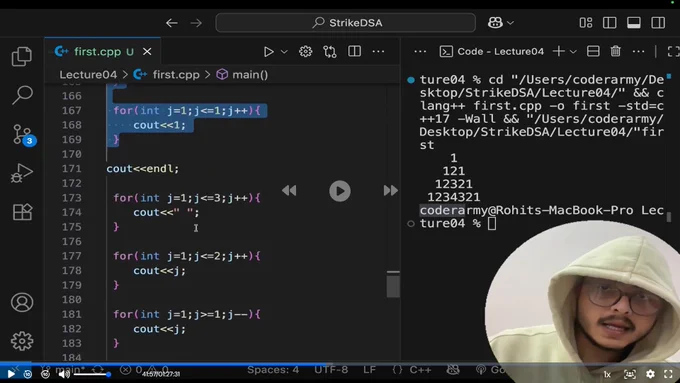Viewport: 680px width, 383px height.
Task: Close the first.cpp tab
Action: point(147,52)
